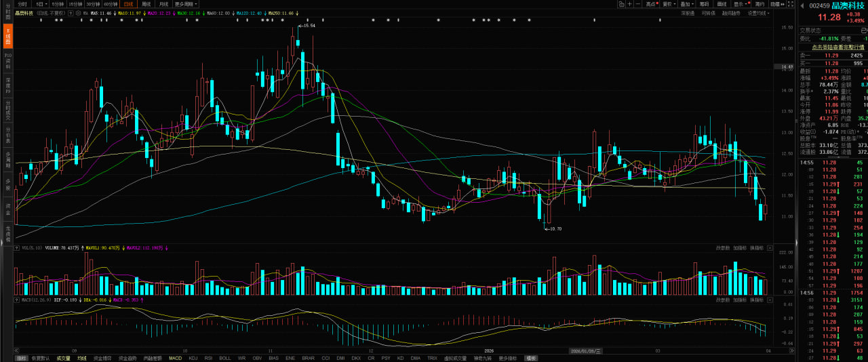
Task: Open the 多周期 sidebar panel
Action: [x=8, y=160]
